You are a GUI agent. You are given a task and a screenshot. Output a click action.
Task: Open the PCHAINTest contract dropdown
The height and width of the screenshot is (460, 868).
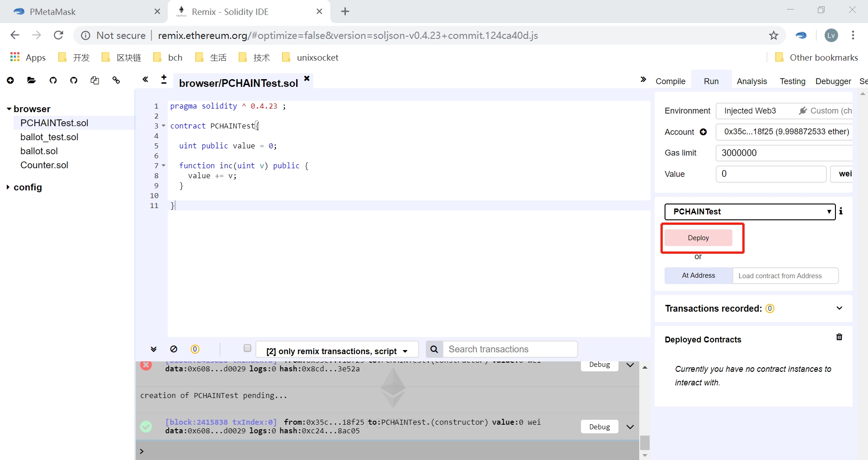pyautogui.click(x=750, y=212)
